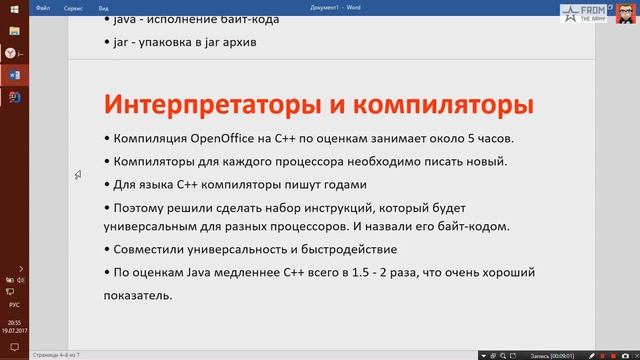The image size is (640, 360).
Task: Open Yandex Browser from the taskbar
Action: click(x=11, y=53)
